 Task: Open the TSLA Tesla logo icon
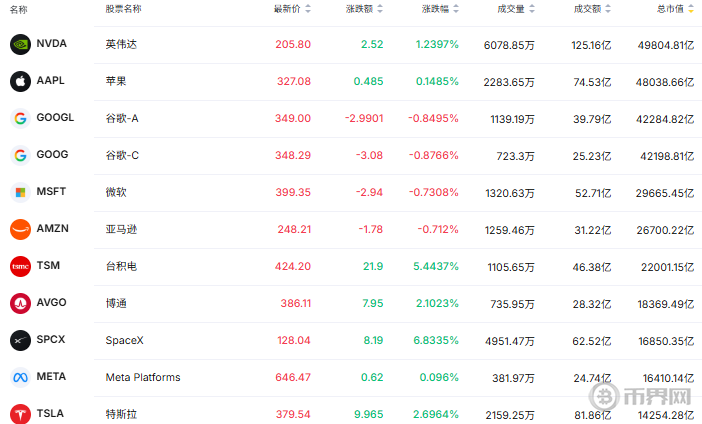click(x=20, y=414)
